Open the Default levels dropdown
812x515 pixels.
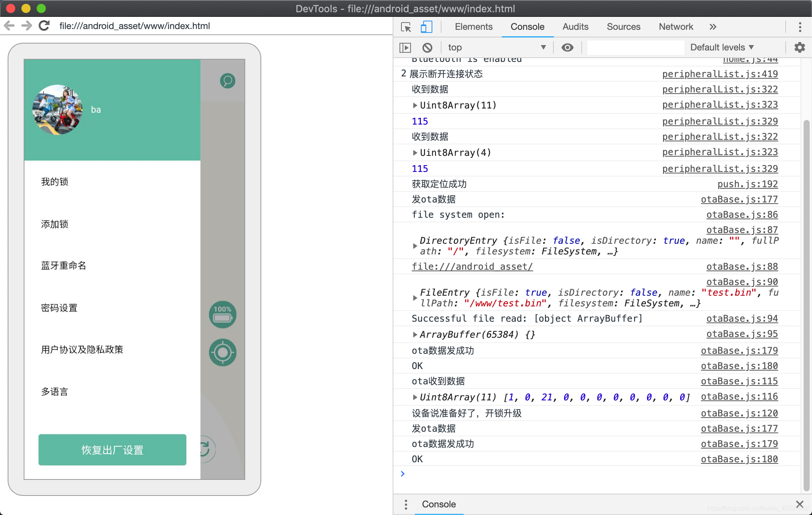(x=722, y=47)
